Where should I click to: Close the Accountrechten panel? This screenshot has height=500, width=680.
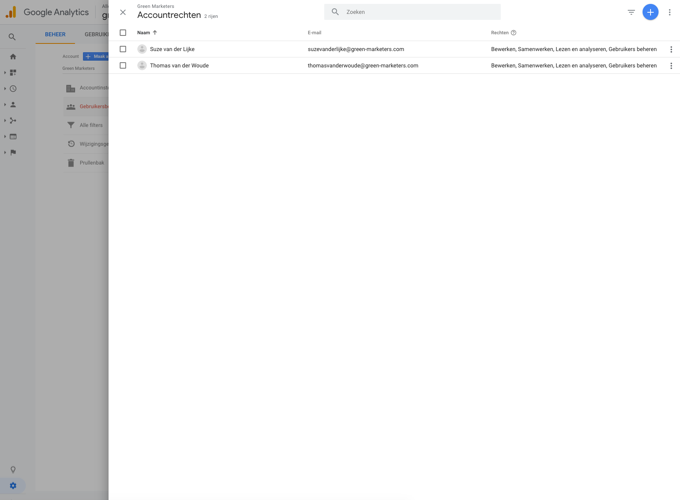pos(123,12)
